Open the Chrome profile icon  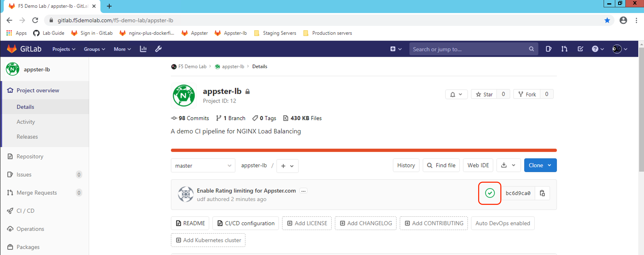click(623, 21)
